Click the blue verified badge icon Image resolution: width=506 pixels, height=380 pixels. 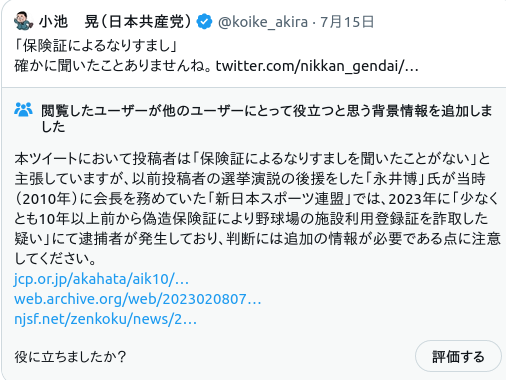pyautogui.click(x=204, y=22)
